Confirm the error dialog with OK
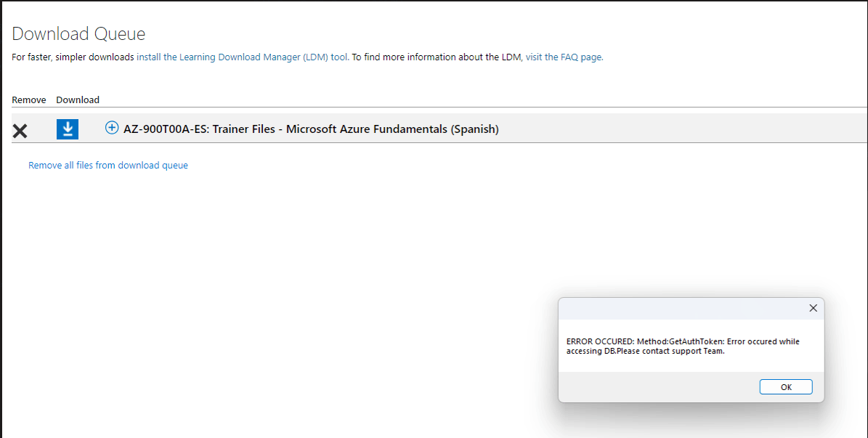The image size is (868, 438). (x=785, y=387)
